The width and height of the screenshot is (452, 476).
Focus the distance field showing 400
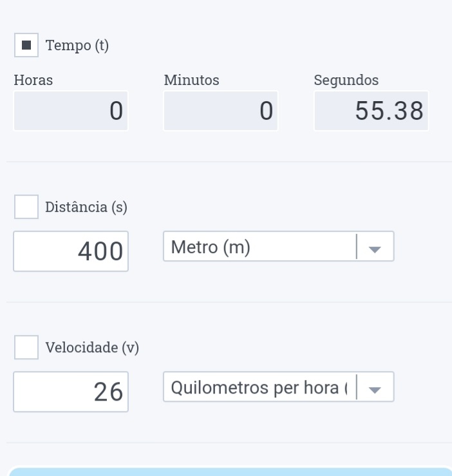click(71, 251)
